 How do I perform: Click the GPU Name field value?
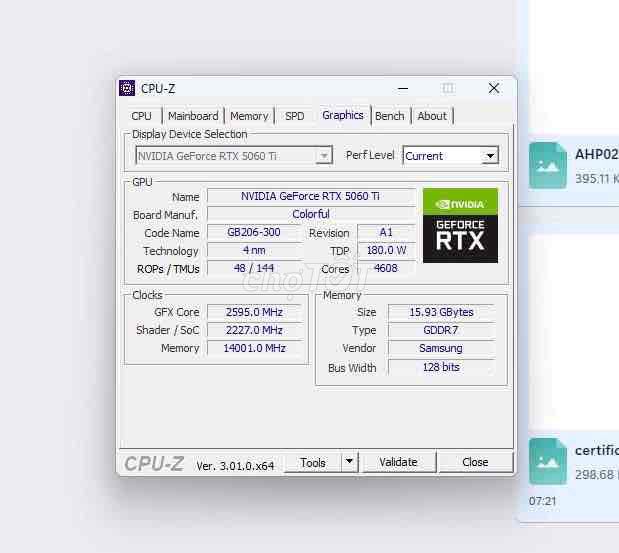click(311, 196)
